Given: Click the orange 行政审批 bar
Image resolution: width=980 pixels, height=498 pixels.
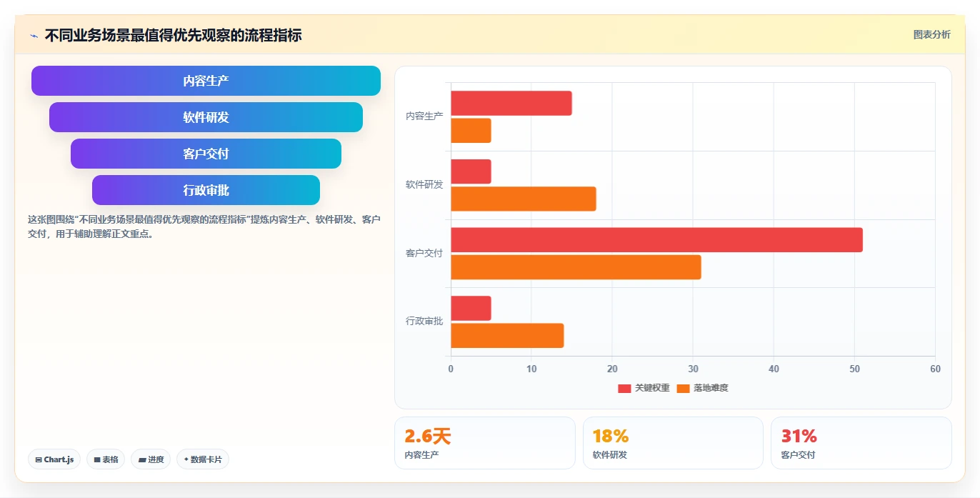Looking at the screenshot, I should click(x=507, y=336).
